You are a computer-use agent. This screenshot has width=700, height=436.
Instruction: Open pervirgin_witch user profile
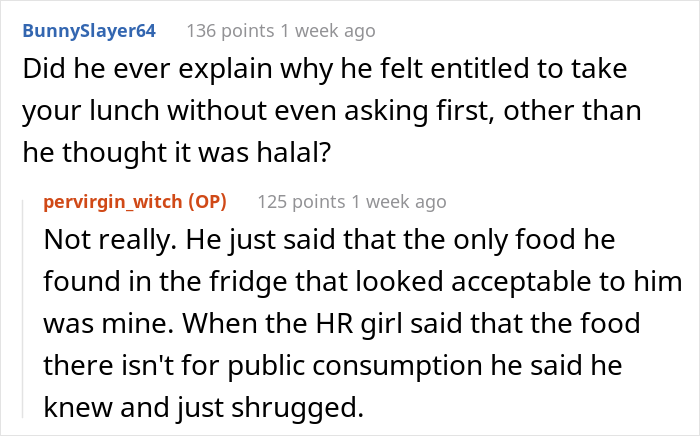(113, 202)
